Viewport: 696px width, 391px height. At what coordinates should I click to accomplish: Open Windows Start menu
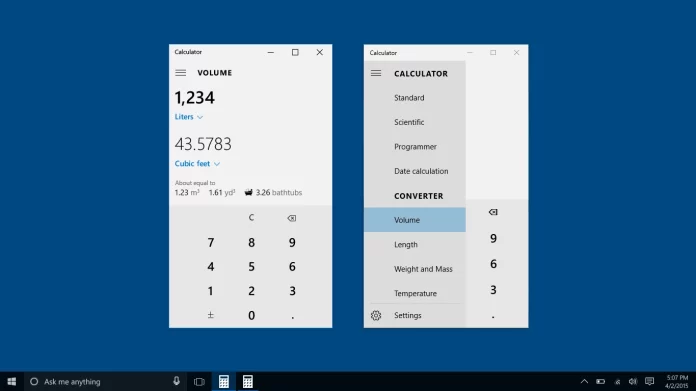click(12, 381)
